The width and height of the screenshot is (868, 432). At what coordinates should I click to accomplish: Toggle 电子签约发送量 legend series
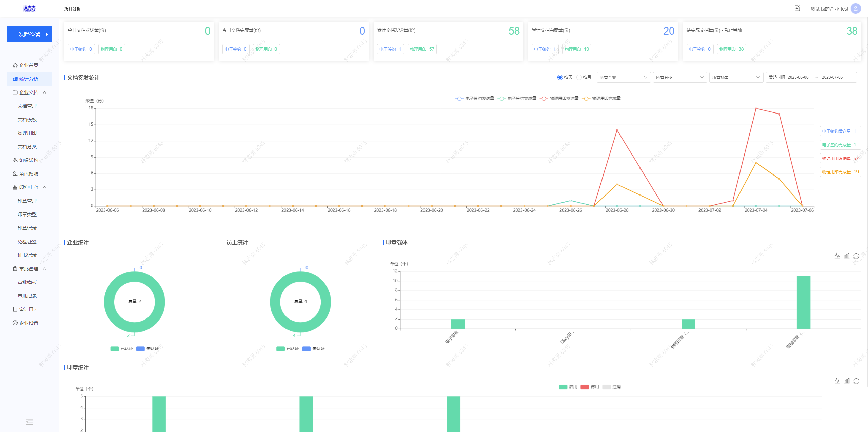(475, 99)
